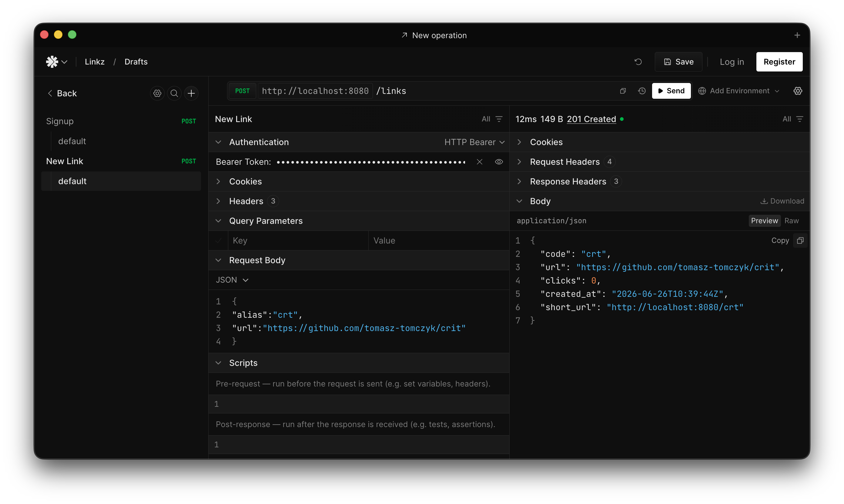This screenshot has height=504, width=844.
Task: Click the query parameter Key field
Action: pos(298,241)
